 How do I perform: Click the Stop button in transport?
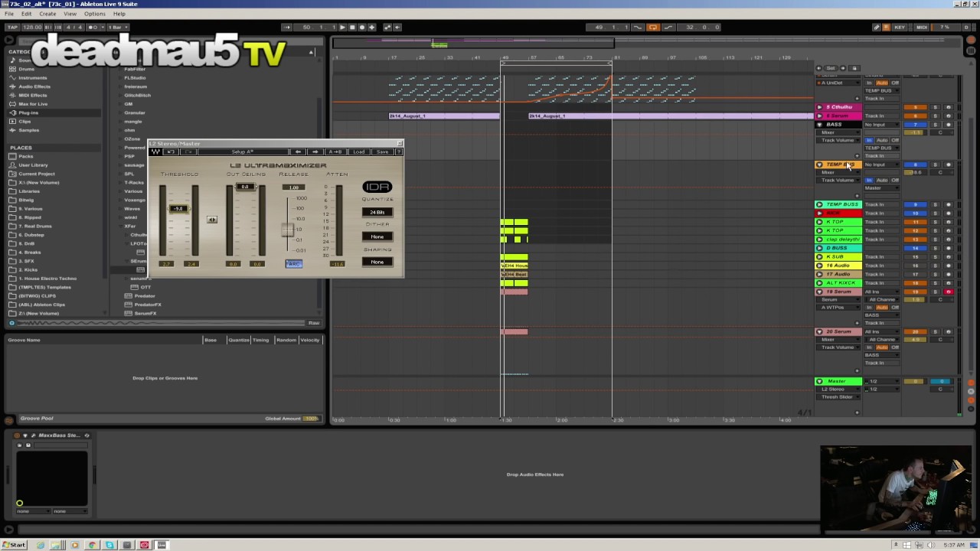(x=351, y=27)
